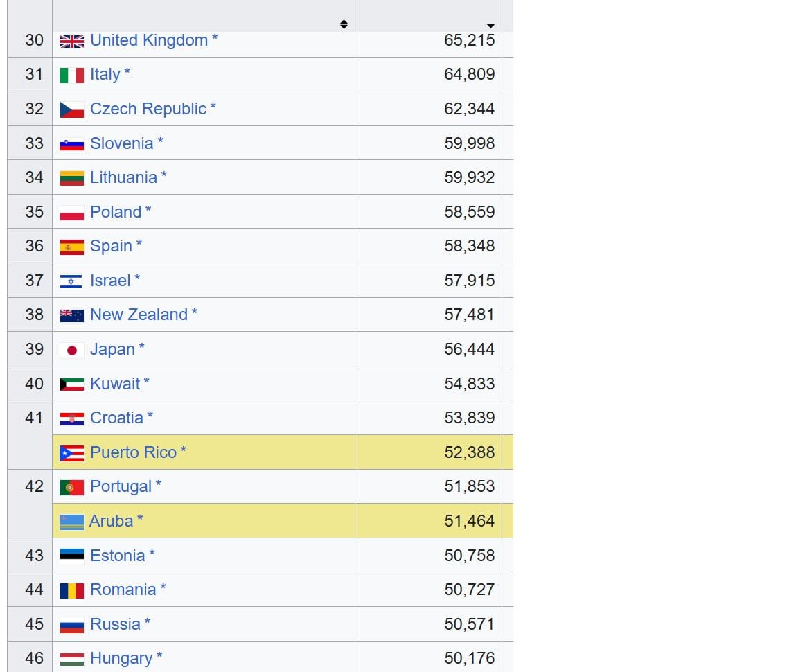Sort the value column by descending arrow
The image size is (798, 672).
click(x=491, y=26)
